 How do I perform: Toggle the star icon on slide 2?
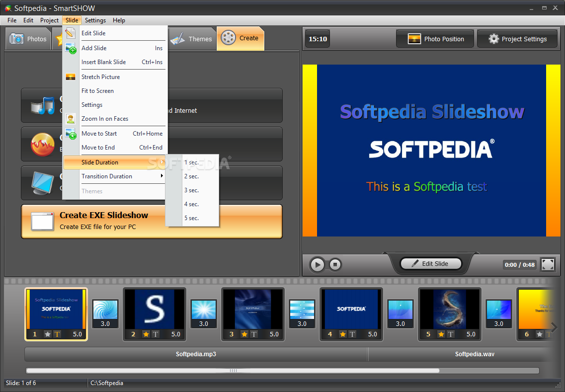(146, 334)
